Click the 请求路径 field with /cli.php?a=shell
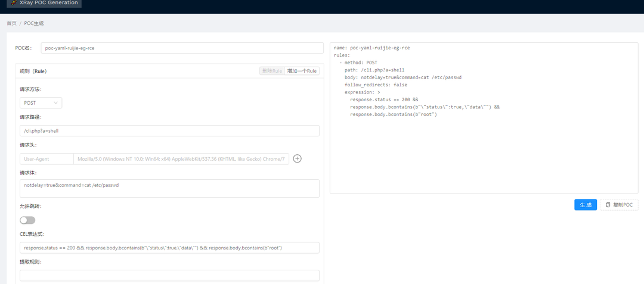This screenshot has height=284, width=644. point(169,131)
